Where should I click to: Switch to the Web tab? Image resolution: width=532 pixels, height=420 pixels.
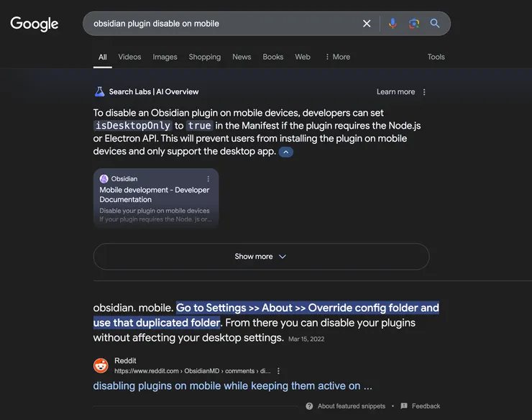[x=302, y=57]
